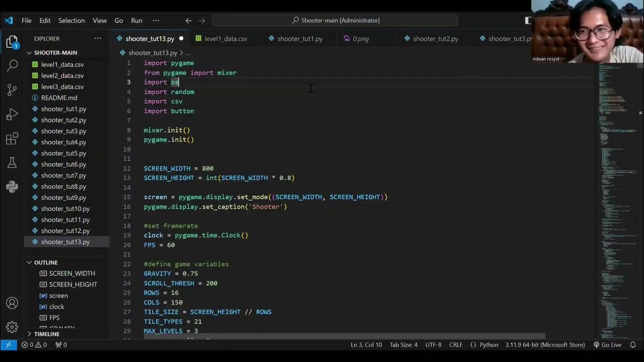Jump to clock symbol in outline
The height and width of the screenshot is (362, 644).
click(x=56, y=307)
